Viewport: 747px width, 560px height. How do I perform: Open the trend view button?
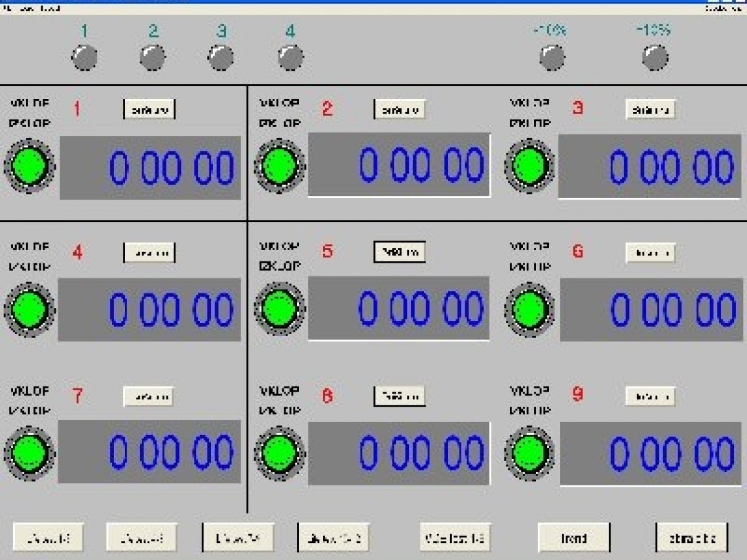tap(573, 538)
